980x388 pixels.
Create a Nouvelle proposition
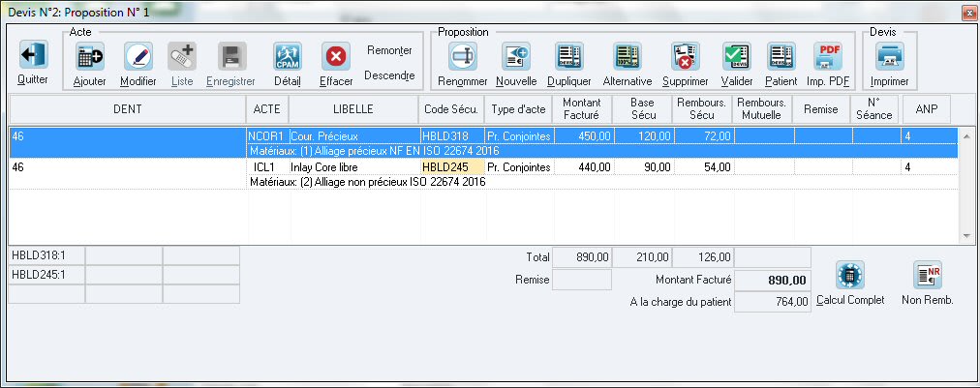pyautogui.click(x=515, y=56)
